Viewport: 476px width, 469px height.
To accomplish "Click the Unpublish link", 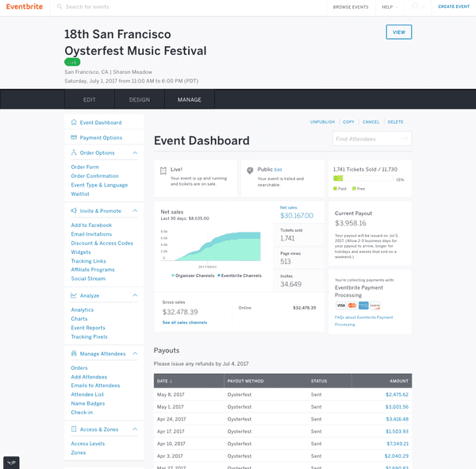I will click(x=322, y=121).
